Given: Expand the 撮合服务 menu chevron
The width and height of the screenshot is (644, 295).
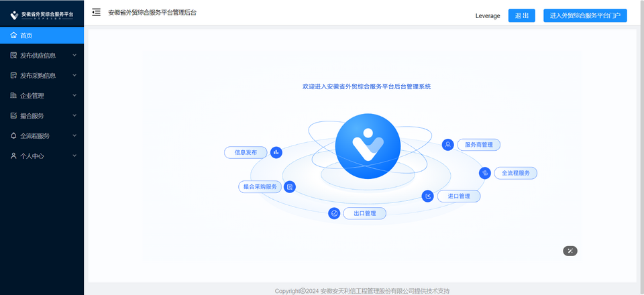Looking at the screenshot, I should 74,115.
